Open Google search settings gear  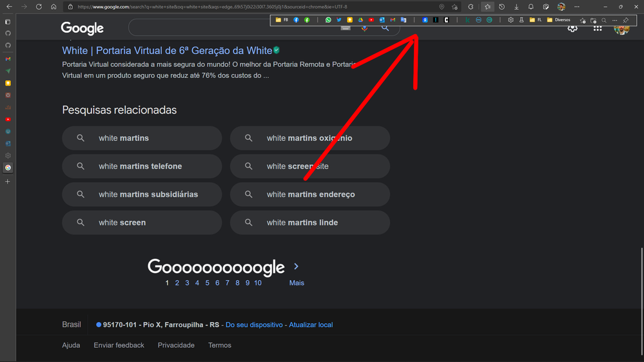point(572,28)
